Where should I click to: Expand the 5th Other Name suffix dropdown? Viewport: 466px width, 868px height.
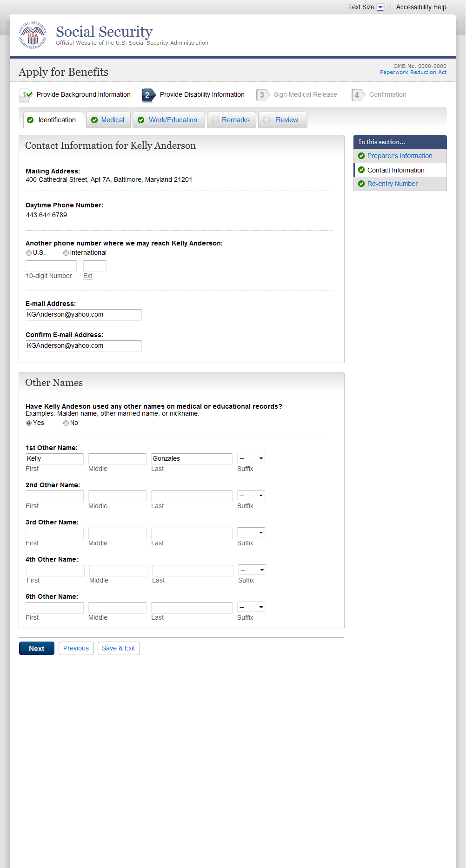pos(251,607)
